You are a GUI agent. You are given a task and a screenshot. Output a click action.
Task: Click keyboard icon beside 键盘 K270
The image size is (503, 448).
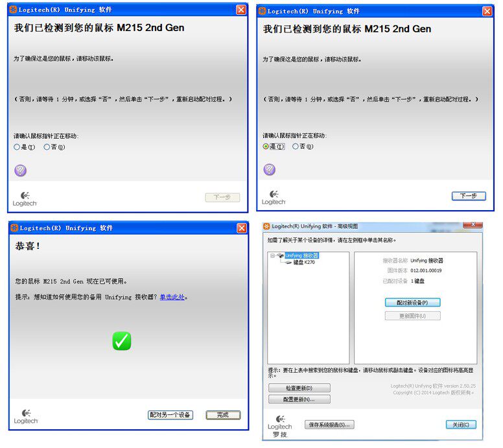pyautogui.click(x=288, y=263)
